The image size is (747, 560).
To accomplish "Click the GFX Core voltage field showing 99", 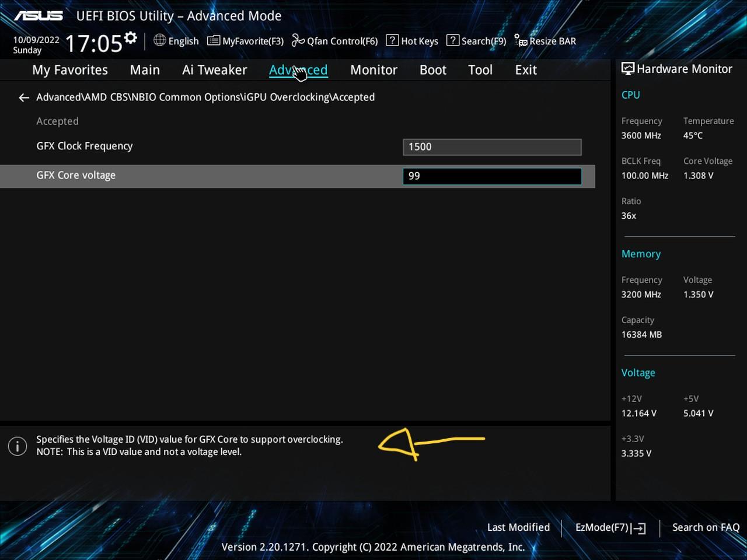I will click(492, 176).
